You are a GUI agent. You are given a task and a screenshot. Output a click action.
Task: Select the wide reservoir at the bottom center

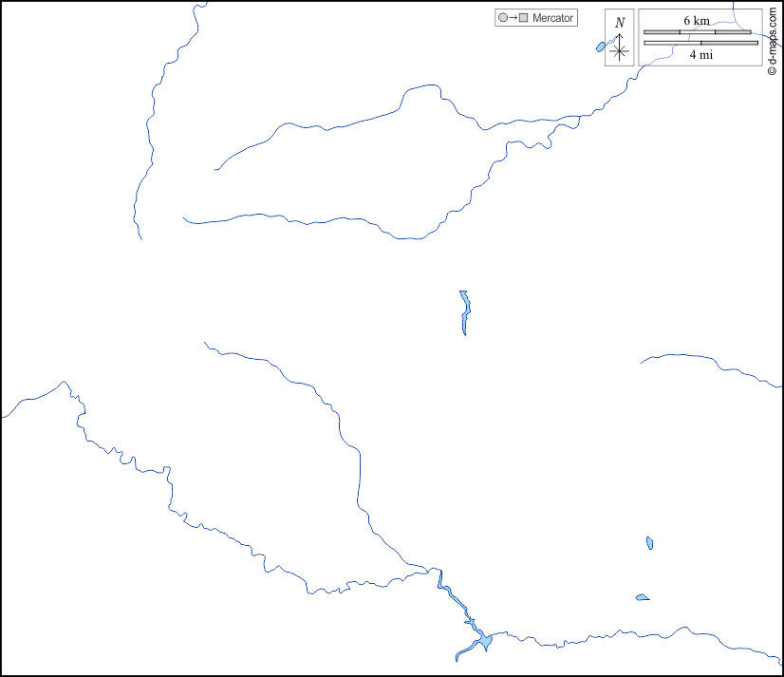click(x=484, y=641)
